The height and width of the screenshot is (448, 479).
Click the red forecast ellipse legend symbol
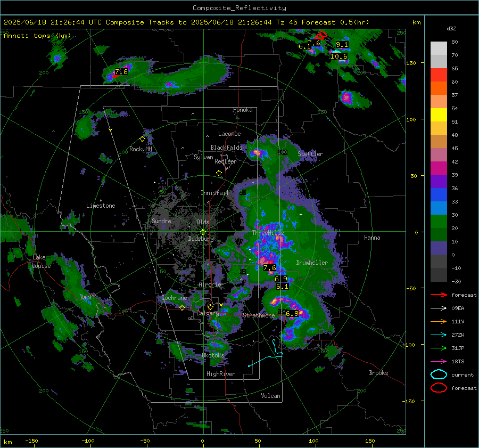439,388
